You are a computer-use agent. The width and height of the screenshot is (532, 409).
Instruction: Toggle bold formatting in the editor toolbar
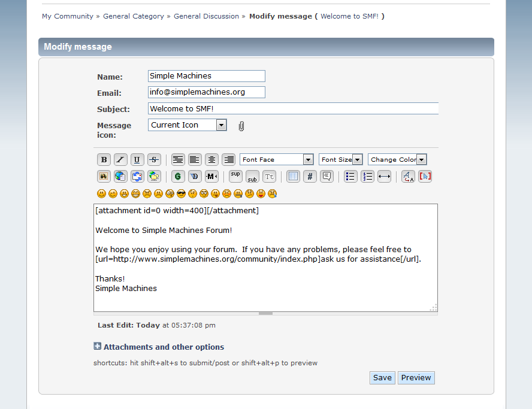coord(104,159)
